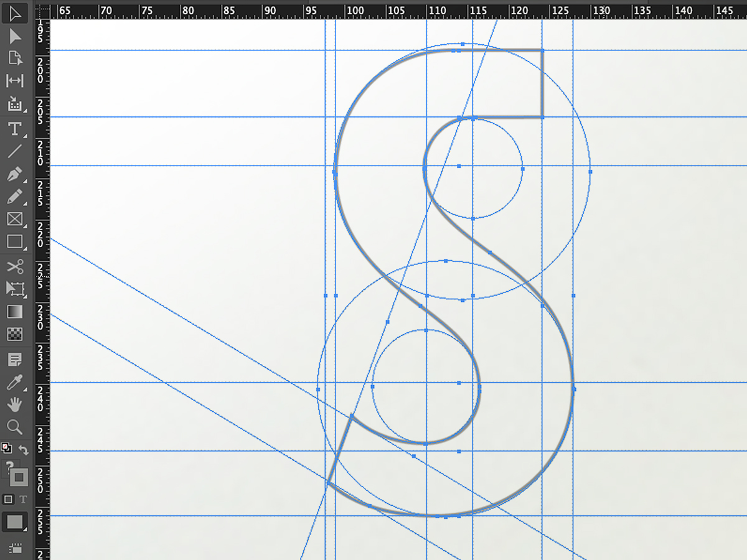Select the Zoom magnifier tool
747x560 pixels.
point(15,427)
